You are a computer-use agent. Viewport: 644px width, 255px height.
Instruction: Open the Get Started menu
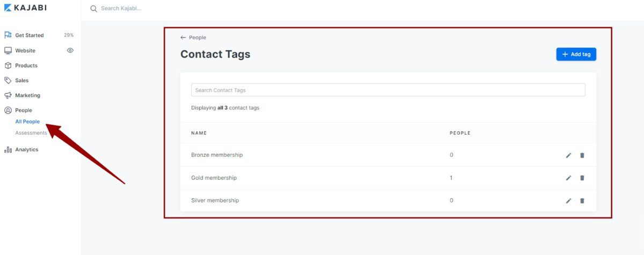[29, 35]
